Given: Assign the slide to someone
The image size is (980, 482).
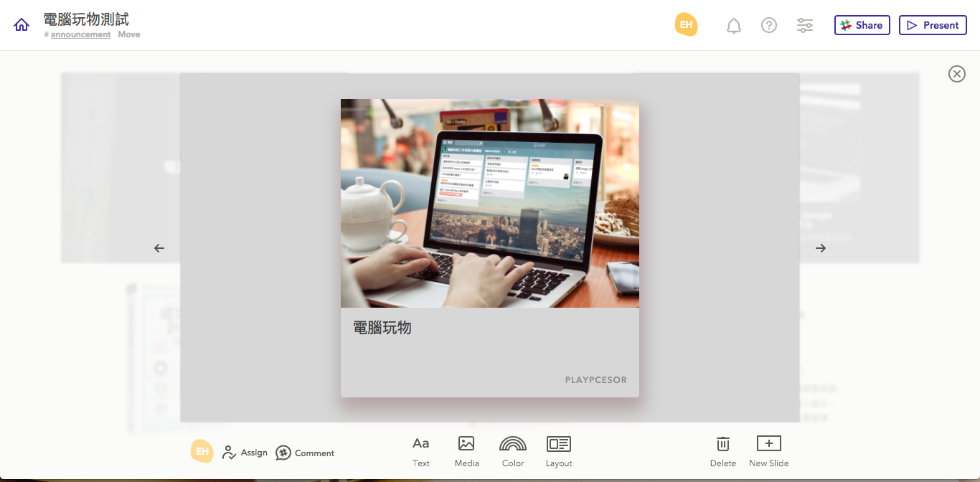Looking at the screenshot, I should coord(245,453).
